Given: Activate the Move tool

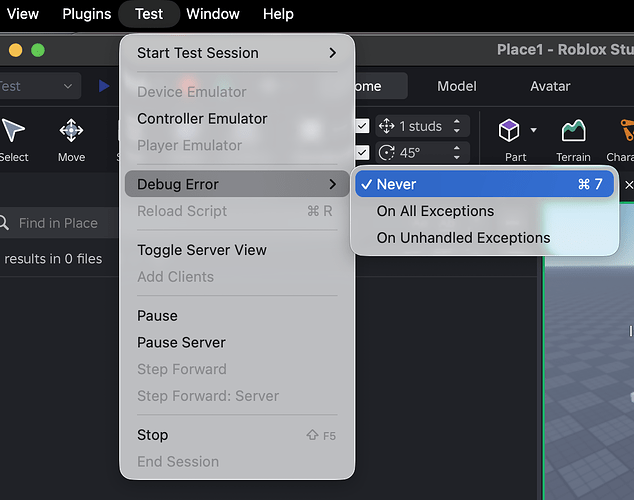Looking at the screenshot, I should (x=71, y=130).
